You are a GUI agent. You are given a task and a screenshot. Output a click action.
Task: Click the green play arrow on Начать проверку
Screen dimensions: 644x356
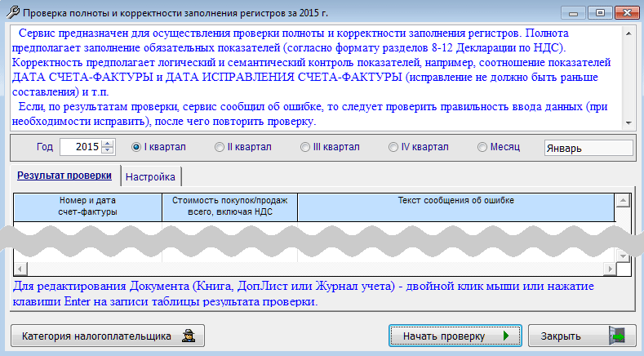coord(506,336)
